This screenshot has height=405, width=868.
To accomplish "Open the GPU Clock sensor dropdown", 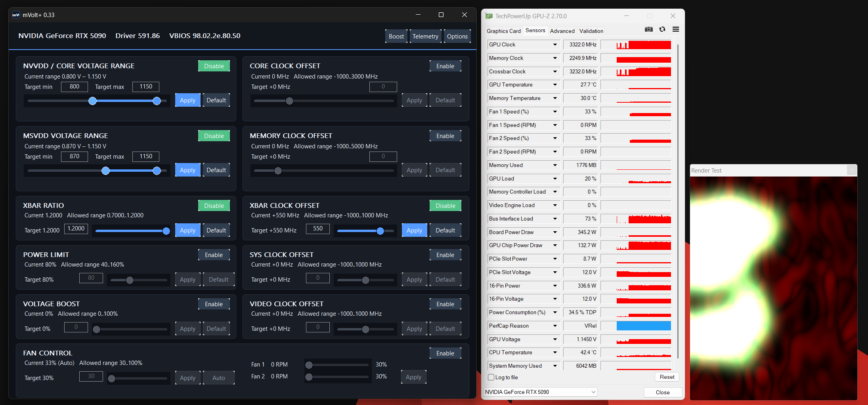I will click(x=555, y=45).
